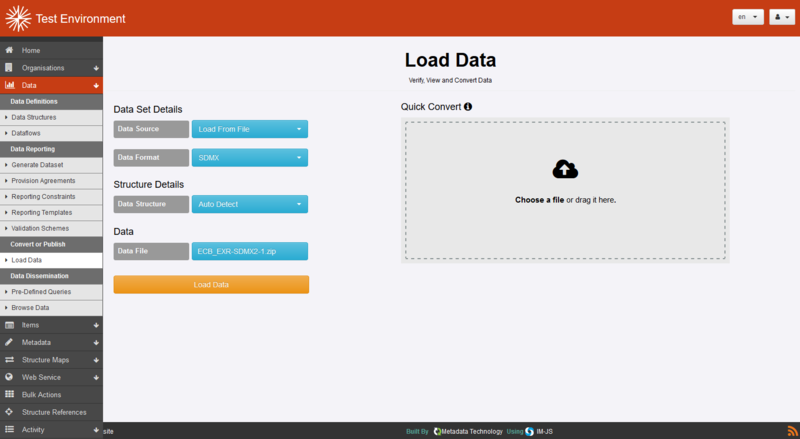Expand the Organisations menu arrow
Viewport: 800px width, 439px height.
pos(96,68)
